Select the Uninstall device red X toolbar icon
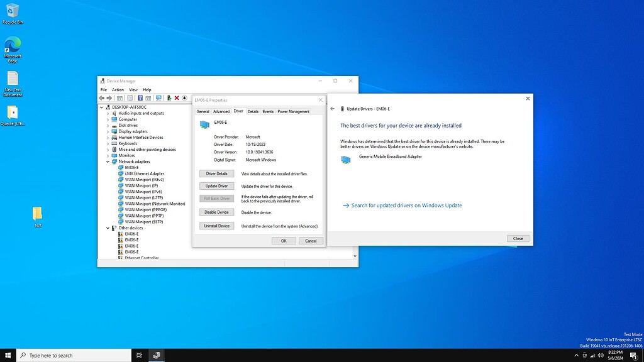The height and width of the screenshot is (362, 644). click(x=177, y=98)
